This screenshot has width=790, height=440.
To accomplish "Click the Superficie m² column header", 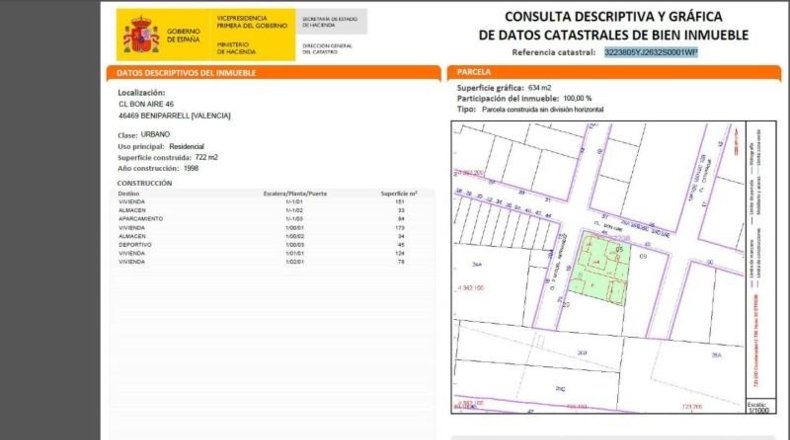I will click(x=399, y=194).
